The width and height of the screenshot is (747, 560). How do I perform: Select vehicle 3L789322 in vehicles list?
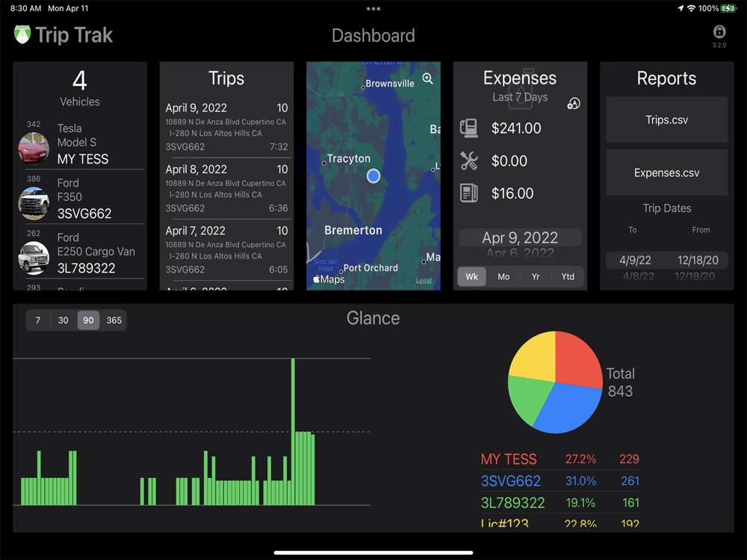(86, 268)
